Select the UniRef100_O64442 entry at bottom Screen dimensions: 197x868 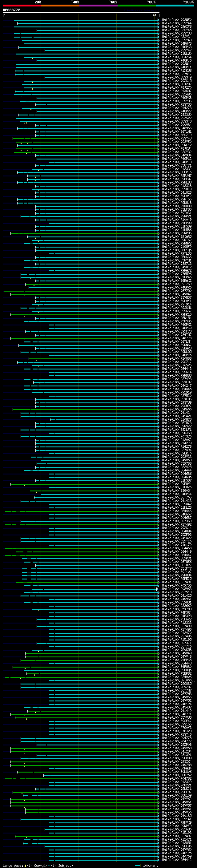(x=176, y=860)
